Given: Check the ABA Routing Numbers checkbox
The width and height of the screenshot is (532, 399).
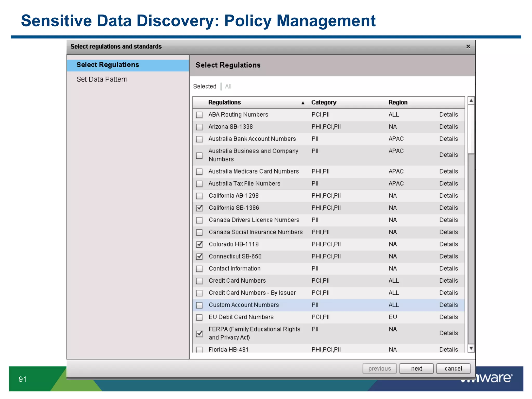Looking at the screenshot, I should click(199, 115).
